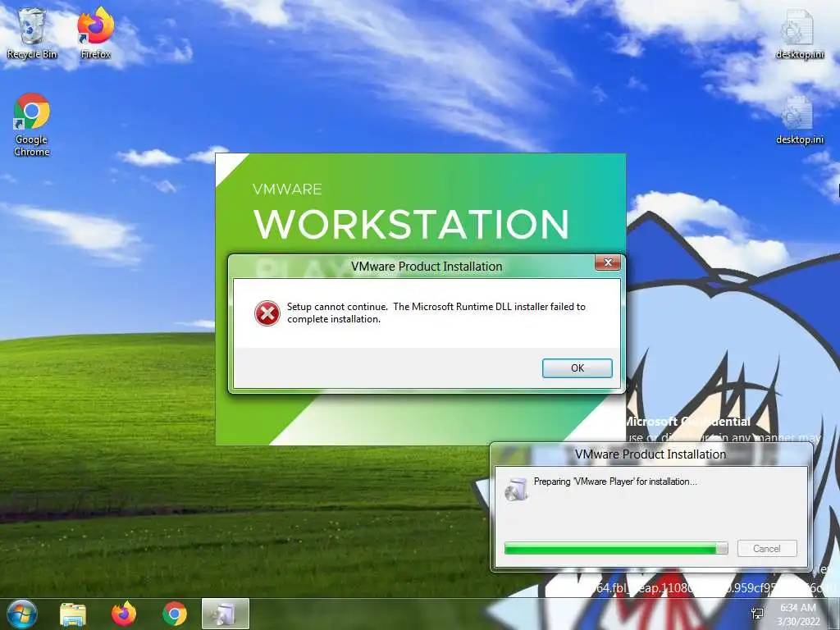Activate the installer taskbar button
Viewport: 840px width, 630px height.
[x=225, y=614]
